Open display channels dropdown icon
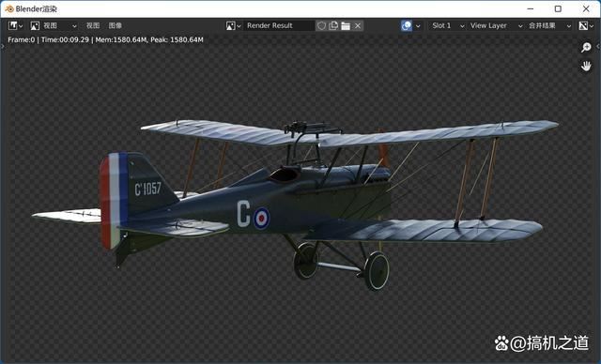 click(586, 25)
